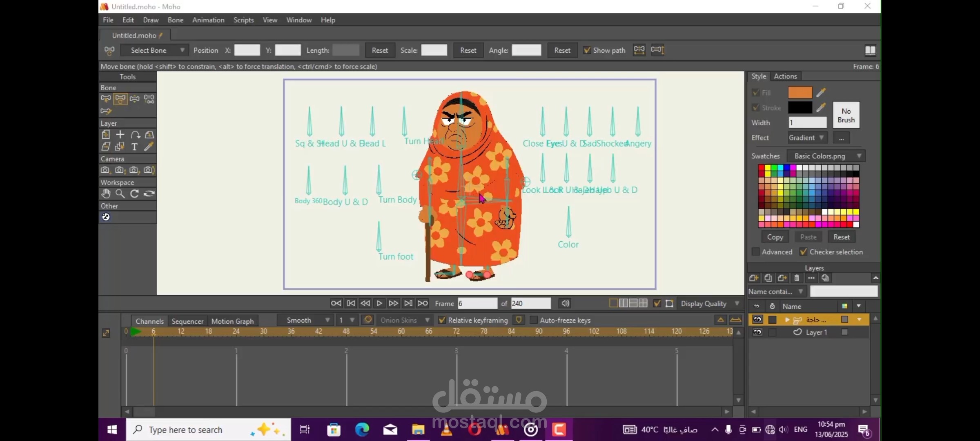
Task: Open the Effect Gradient dropdown
Action: pyautogui.click(x=807, y=138)
